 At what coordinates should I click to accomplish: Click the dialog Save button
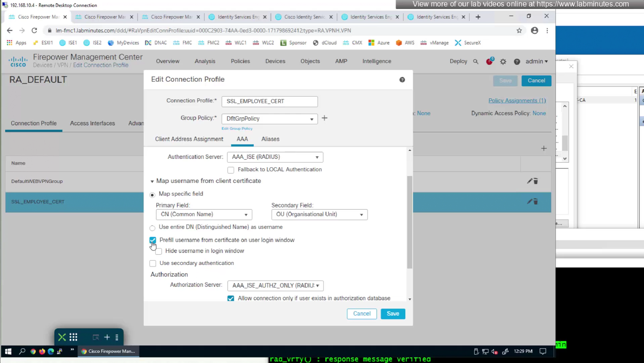pyautogui.click(x=393, y=314)
